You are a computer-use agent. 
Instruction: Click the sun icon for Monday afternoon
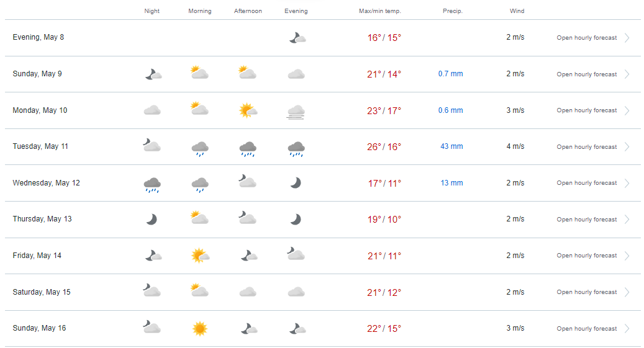[x=248, y=110]
